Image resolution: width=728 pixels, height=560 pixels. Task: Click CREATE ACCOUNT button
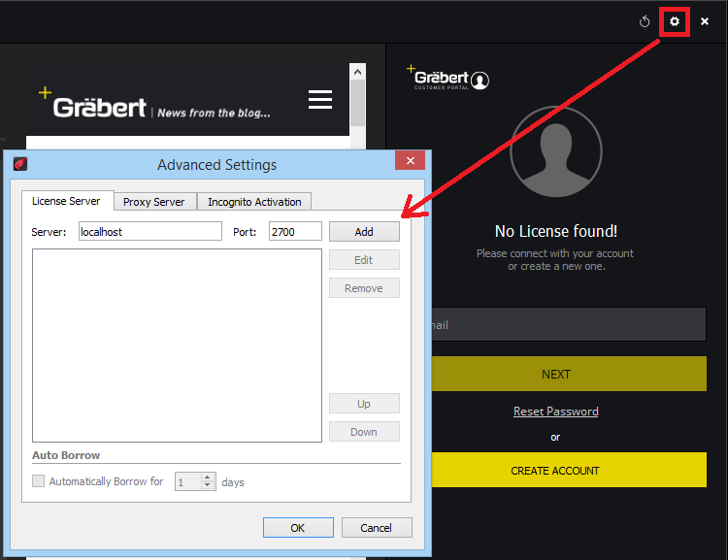click(569, 470)
